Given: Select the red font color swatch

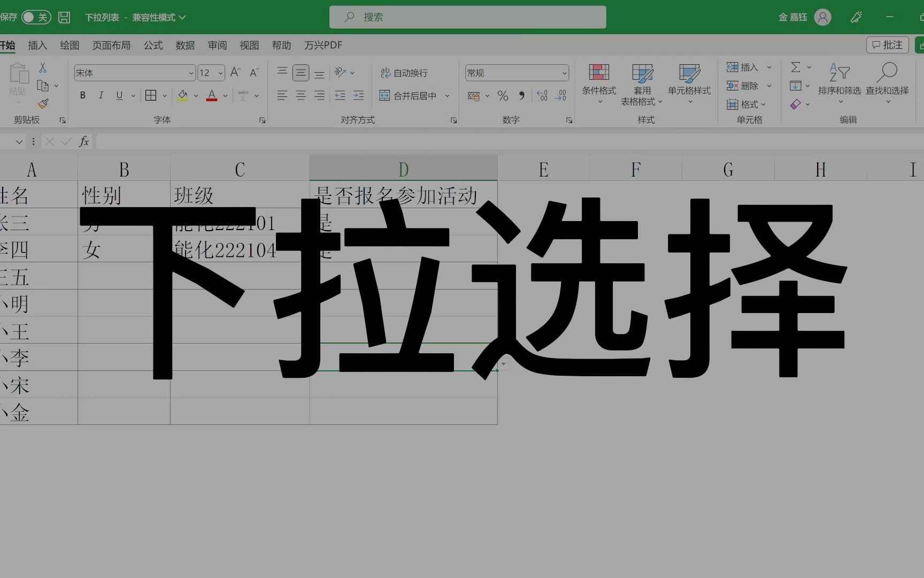Looking at the screenshot, I should point(211,100).
